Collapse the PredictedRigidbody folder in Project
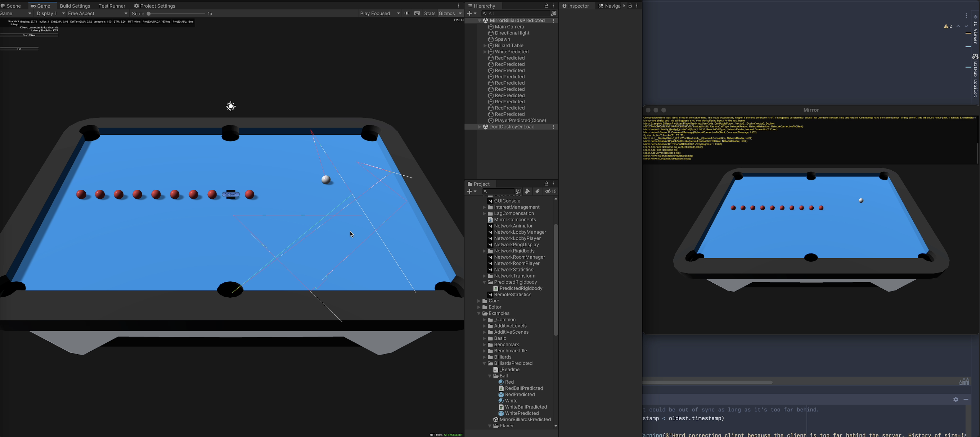980x437 pixels. (x=484, y=282)
